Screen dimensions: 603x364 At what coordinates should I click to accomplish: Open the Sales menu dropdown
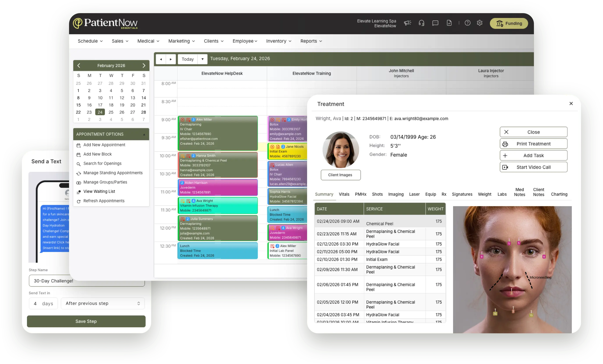pos(120,41)
